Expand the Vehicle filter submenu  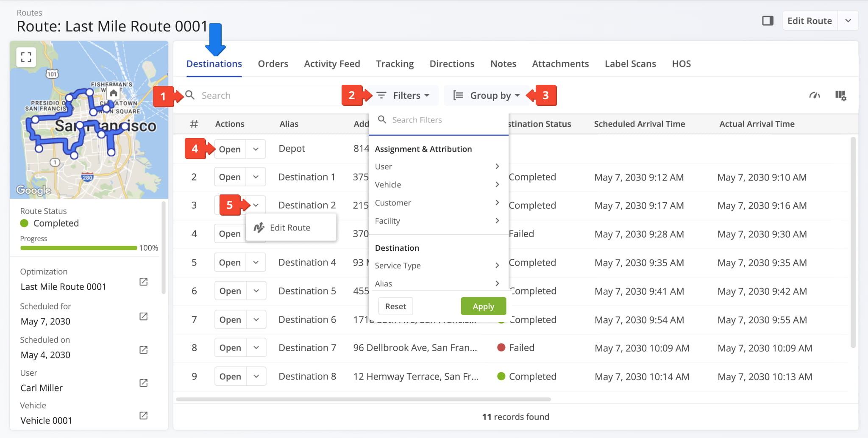(x=437, y=185)
